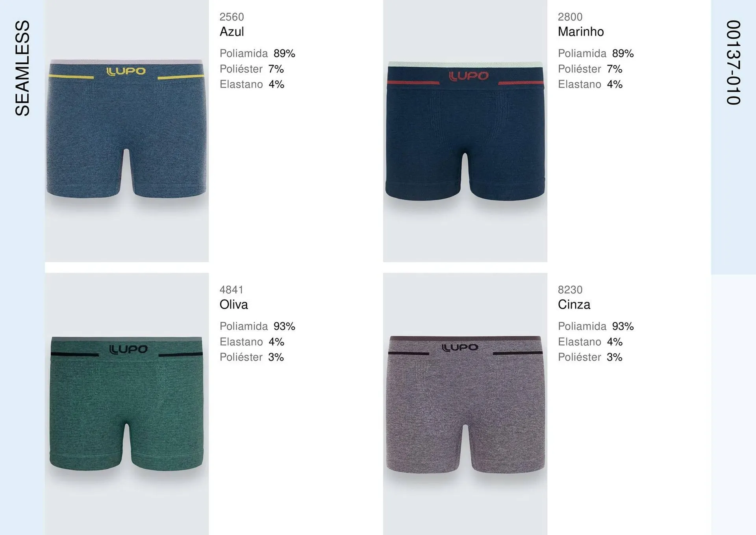
Task: Click product code 2800
Action: pos(570,17)
